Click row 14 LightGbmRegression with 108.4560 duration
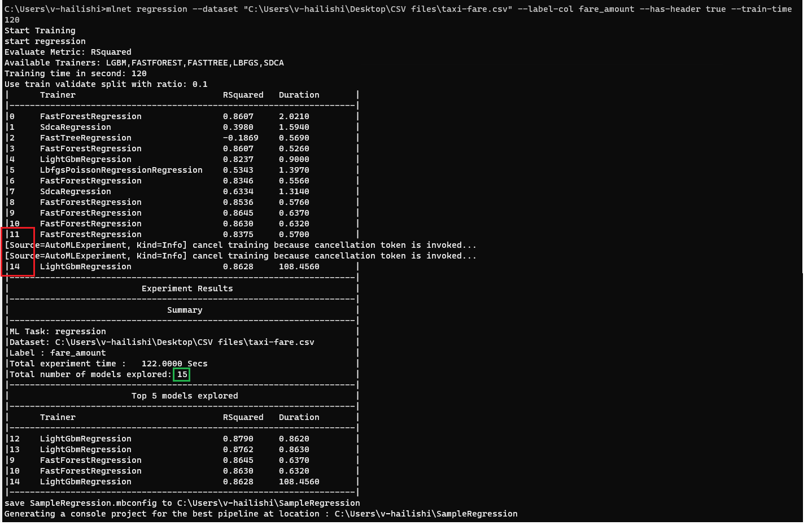Screen dimensions: 812x525 click(x=85, y=266)
